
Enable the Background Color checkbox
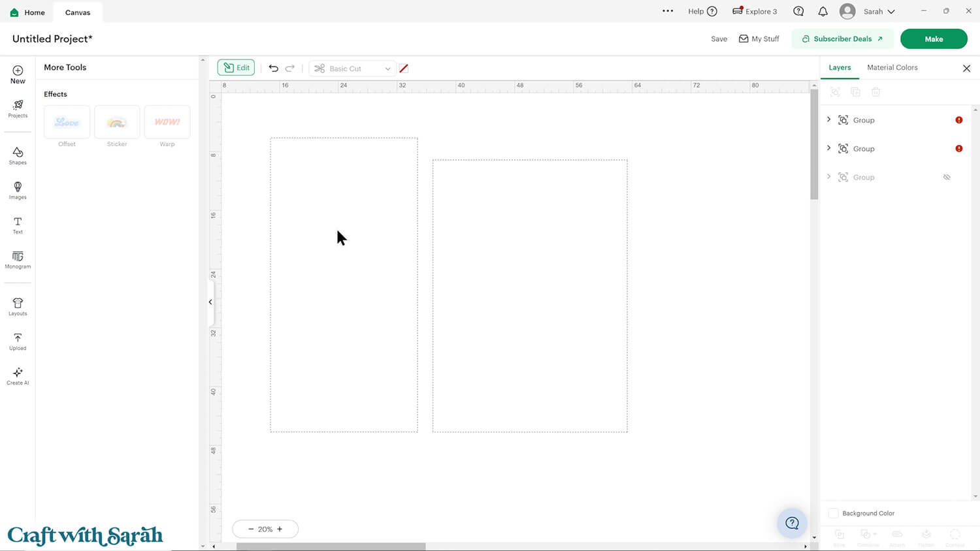[x=833, y=513]
